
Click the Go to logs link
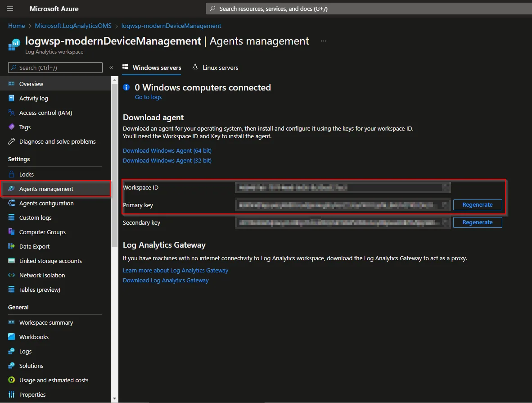pyautogui.click(x=148, y=97)
